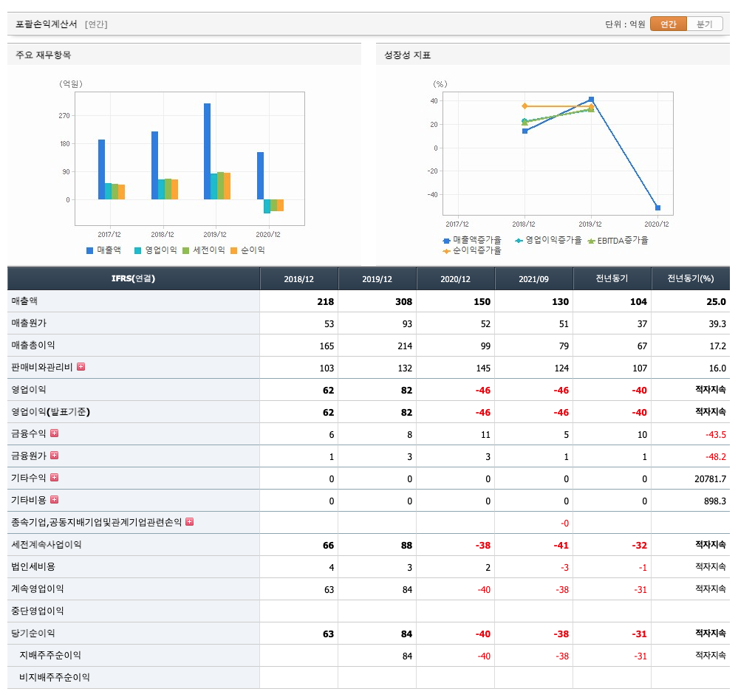Click the 2018/12 column header

[299, 278]
